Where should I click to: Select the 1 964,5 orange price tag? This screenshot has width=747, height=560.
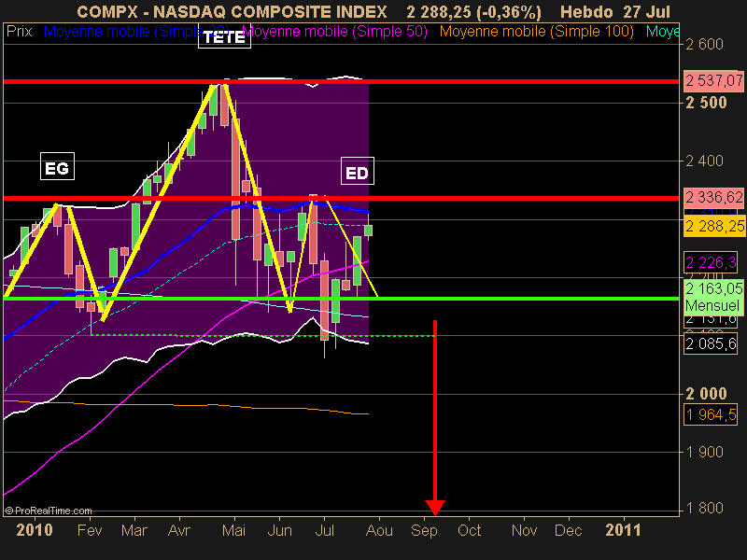pos(711,414)
